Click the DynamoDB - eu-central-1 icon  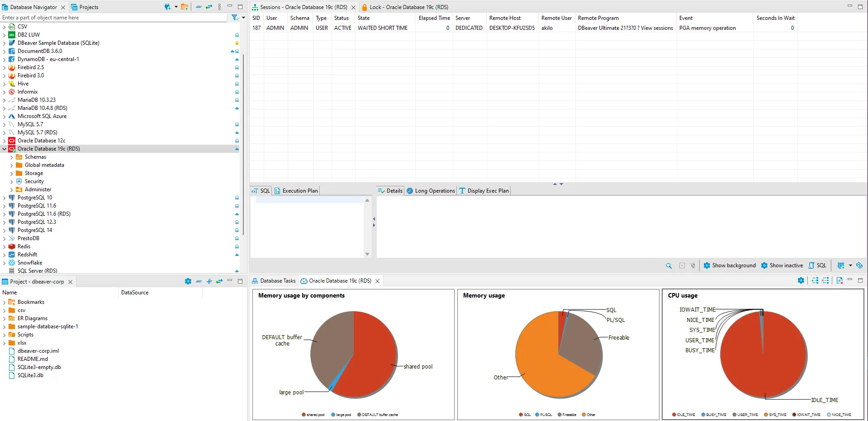(x=12, y=59)
